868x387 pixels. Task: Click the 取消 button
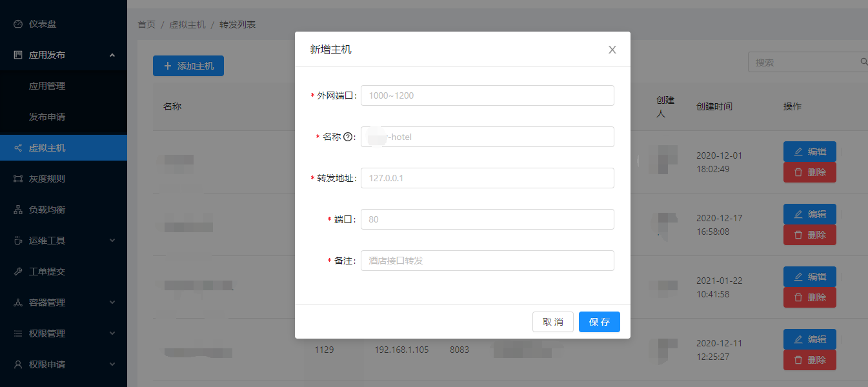click(x=553, y=322)
